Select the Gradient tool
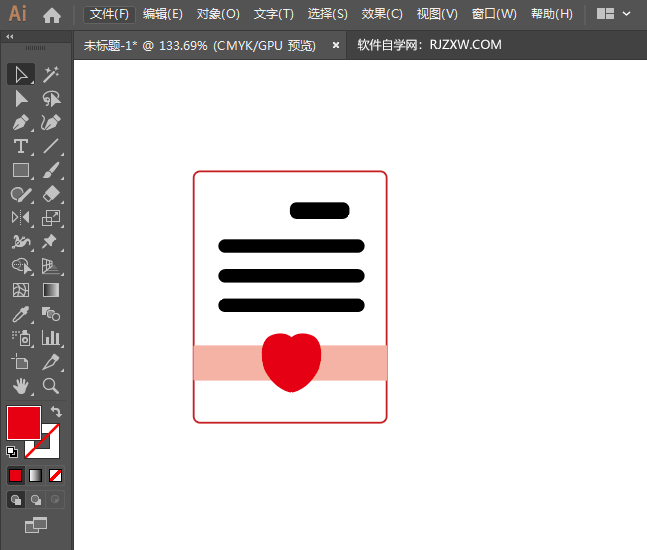The height and width of the screenshot is (550, 647). click(51, 290)
